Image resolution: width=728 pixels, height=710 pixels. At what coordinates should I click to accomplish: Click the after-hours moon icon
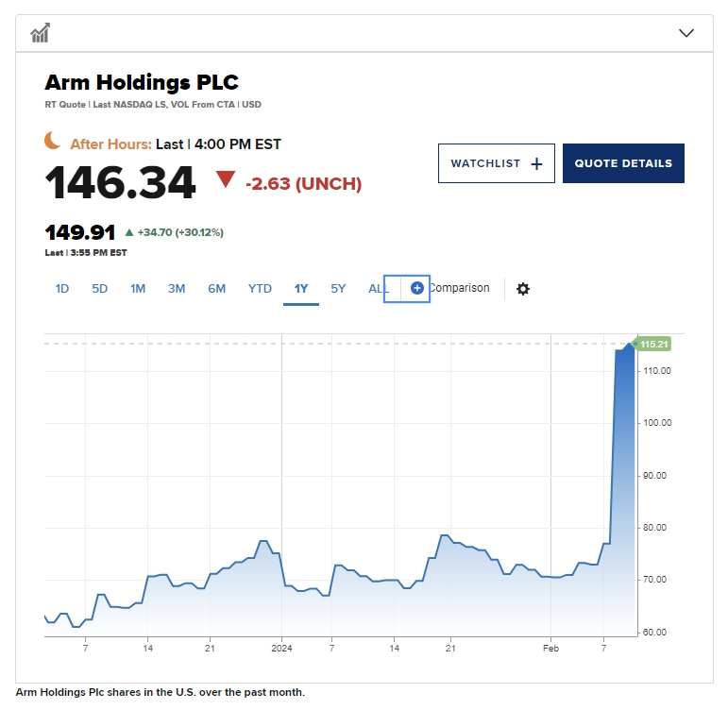pos(53,141)
